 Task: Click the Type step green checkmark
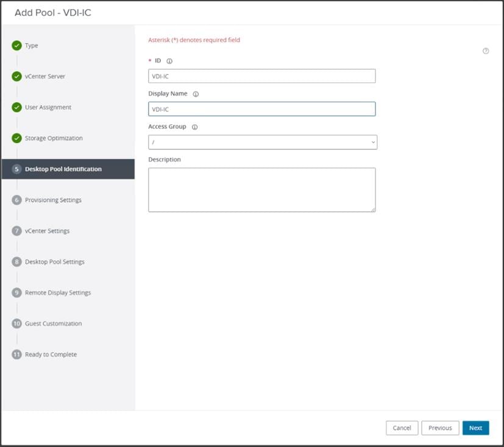coord(17,46)
